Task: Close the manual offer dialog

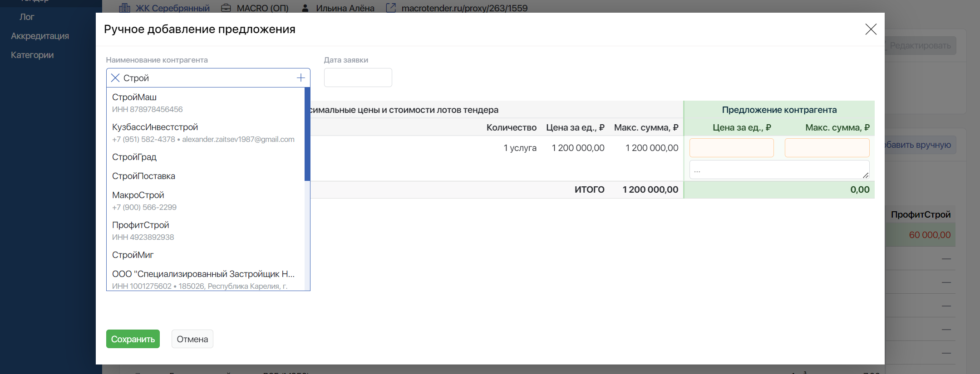Action: tap(870, 29)
